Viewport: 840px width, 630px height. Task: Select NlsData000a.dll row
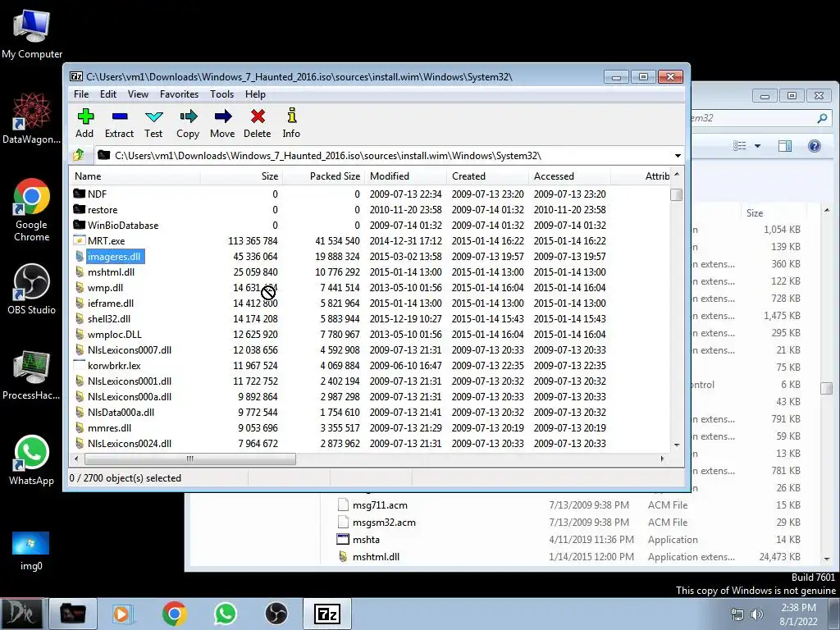tap(370, 413)
